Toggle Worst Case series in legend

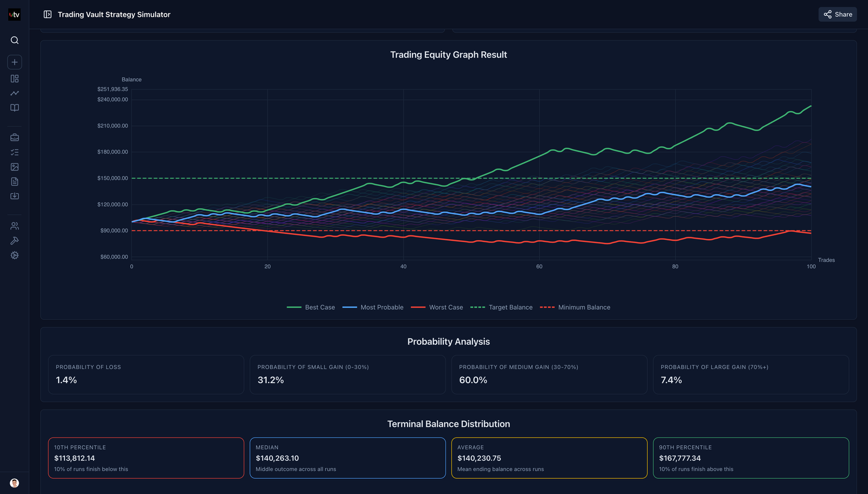coord(437,307)
